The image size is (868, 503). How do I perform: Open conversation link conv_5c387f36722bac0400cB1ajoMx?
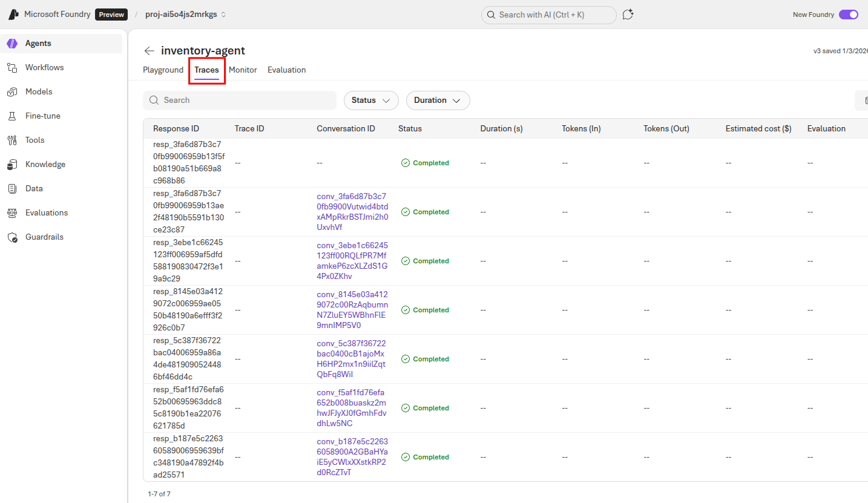pyautogui.click(x=352, y=359)
